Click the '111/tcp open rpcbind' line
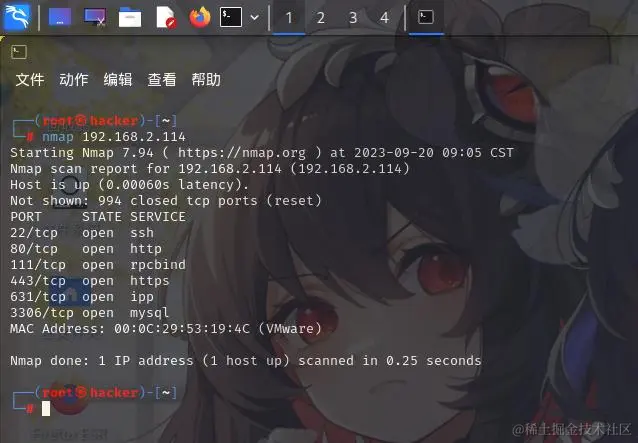The width and height of the screenshot is (638, 443). point(98,265)
